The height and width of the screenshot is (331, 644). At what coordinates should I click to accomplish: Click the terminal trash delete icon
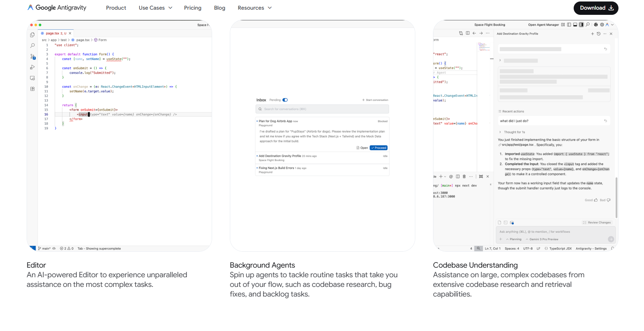pyautogui.click(x=464, y=176)
